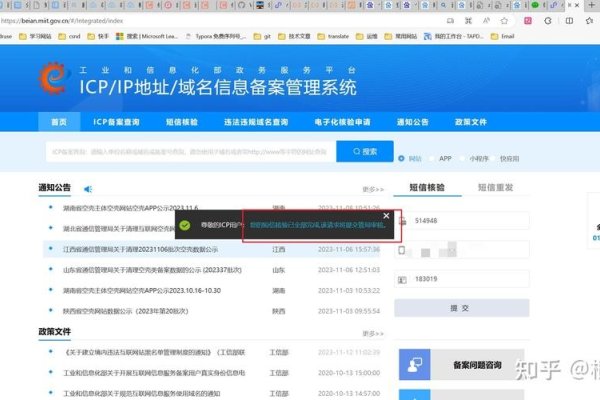Click the 提交 submit button
The width and height of the screenshot is (600, 400).
462,308
